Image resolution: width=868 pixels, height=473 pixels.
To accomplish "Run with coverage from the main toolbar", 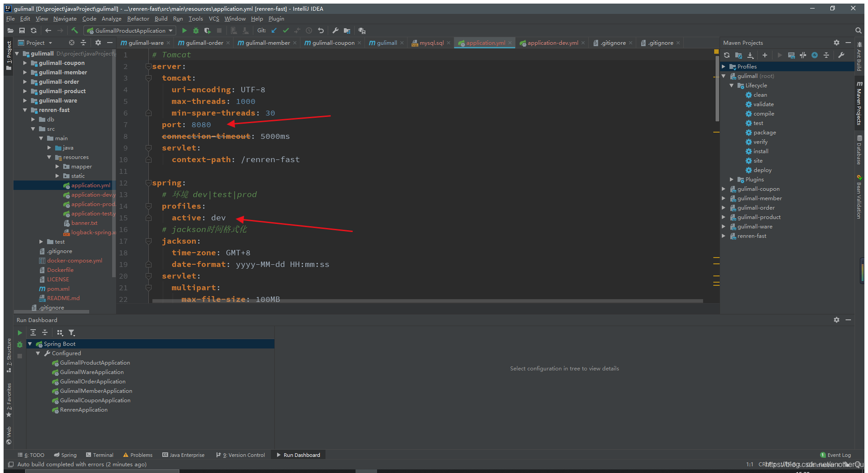I will 207,30.
